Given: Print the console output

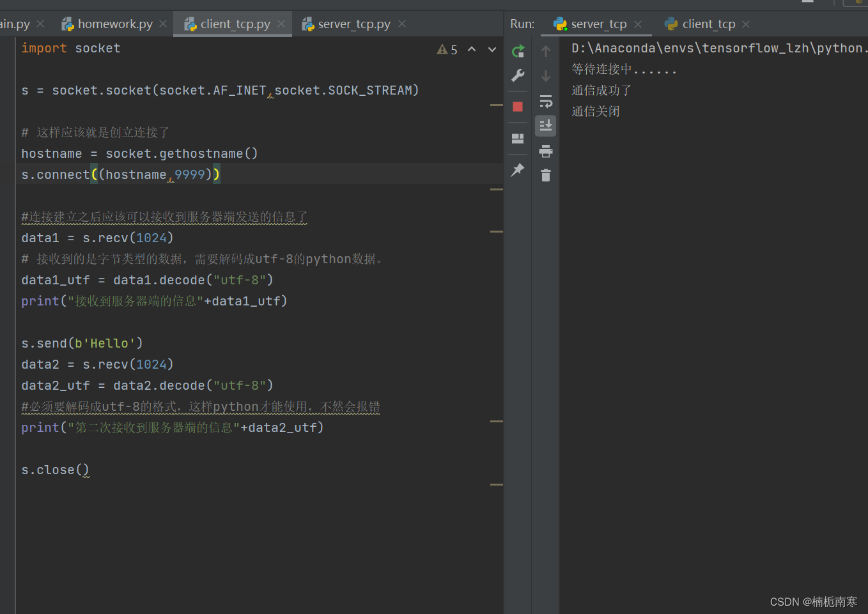Looking at the screenshot, I should (546, 151).
